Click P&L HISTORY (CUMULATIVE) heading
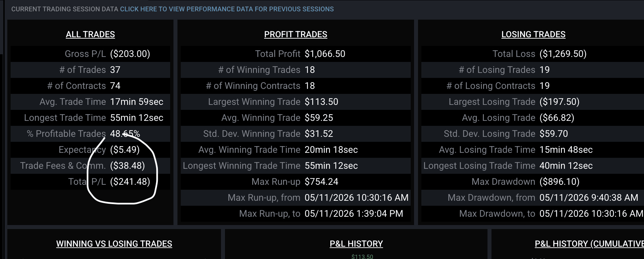 pos(589,244)
